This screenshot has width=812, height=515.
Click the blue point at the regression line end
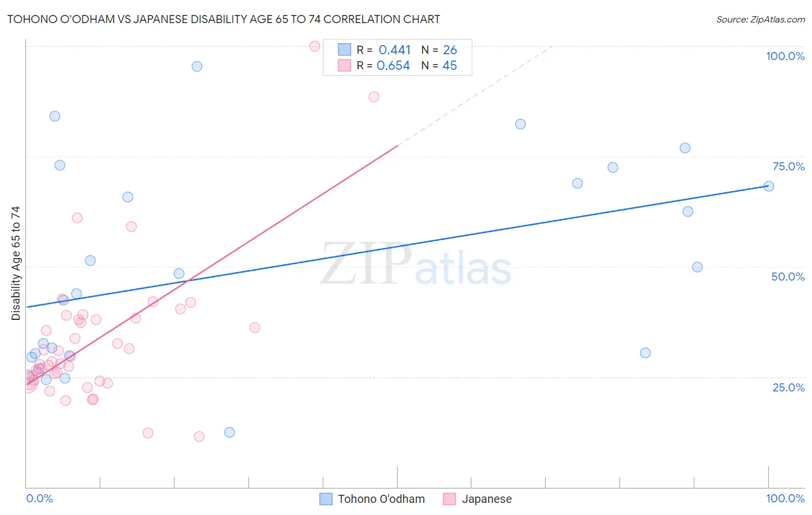pos(769,186)
